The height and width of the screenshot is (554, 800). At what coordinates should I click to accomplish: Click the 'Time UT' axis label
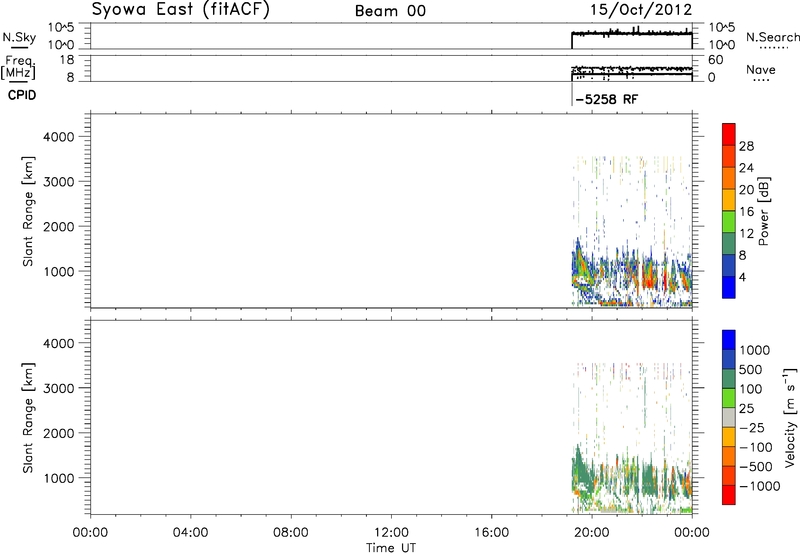coord(391,548)
